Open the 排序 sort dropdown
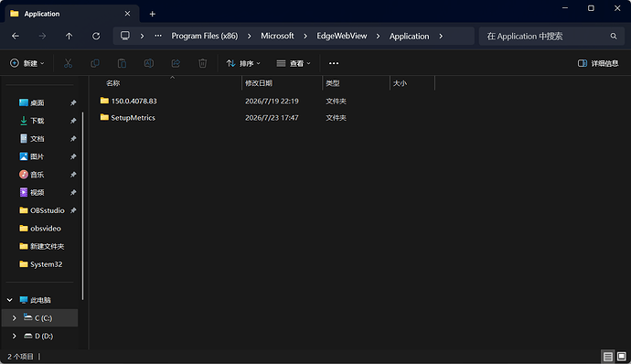The image size is (631, 364). click(243, 63)
